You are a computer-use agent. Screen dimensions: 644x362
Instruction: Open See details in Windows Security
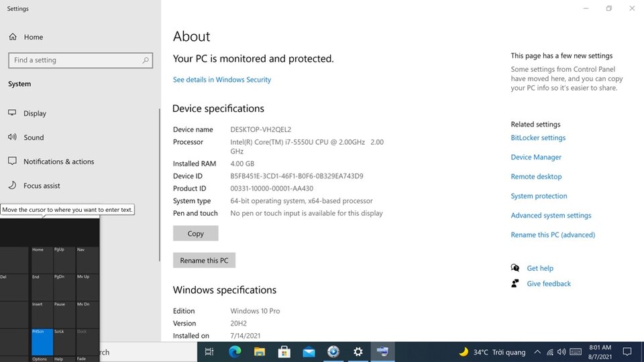point(222,80)
